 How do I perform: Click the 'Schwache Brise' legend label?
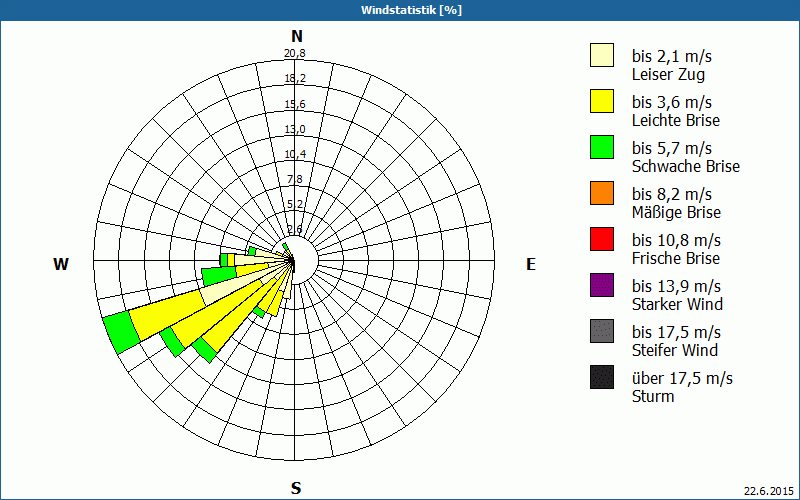(x=686, y=166)
